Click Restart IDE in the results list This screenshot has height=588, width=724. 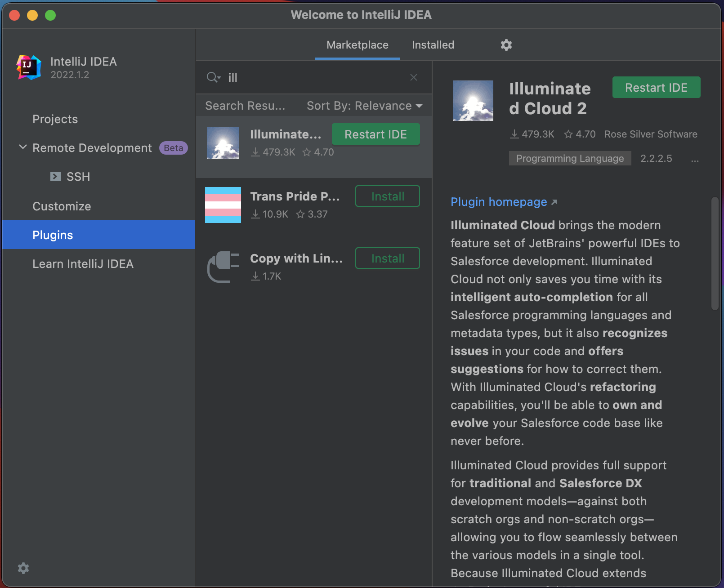(376, 134)
